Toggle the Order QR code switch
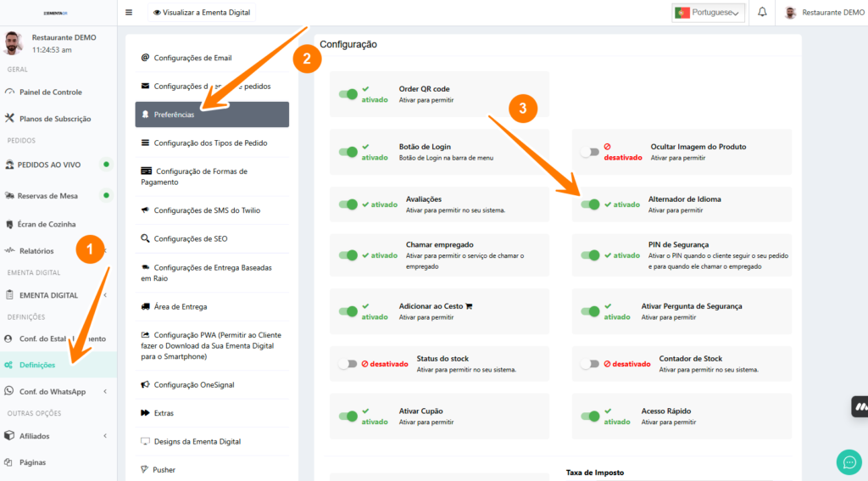 coord(348,94)
